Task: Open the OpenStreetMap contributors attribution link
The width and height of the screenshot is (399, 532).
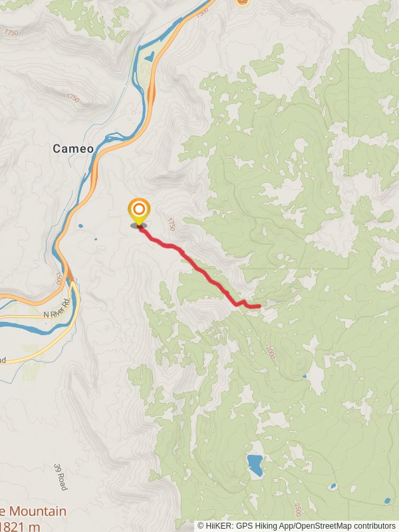Action: [x=345, y=527]
